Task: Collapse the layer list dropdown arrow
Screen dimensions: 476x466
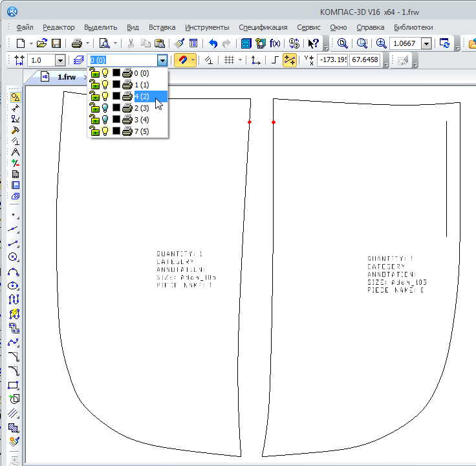Action: click(x=162, y=60)
